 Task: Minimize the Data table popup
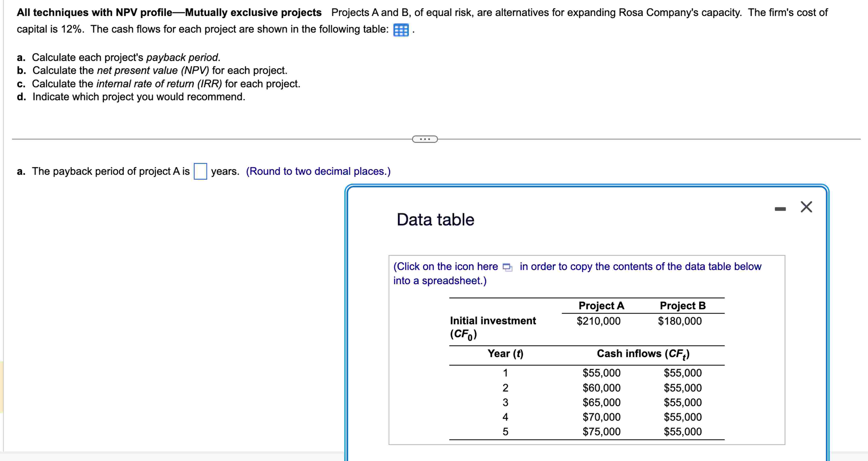780,209
